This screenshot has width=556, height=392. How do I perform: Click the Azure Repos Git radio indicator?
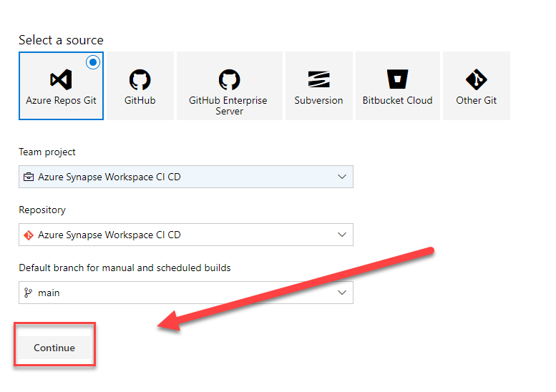click(x=93, y=62)
